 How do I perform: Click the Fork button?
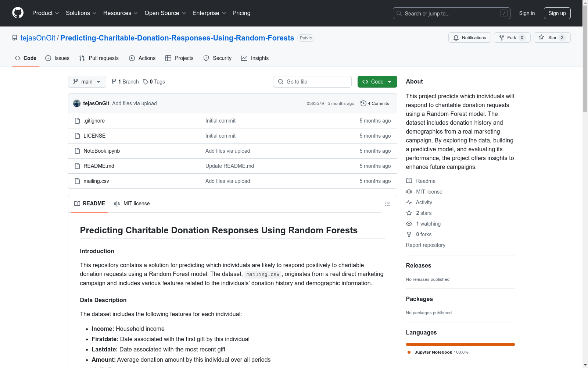pyautogui.click(x=512, y=38)
